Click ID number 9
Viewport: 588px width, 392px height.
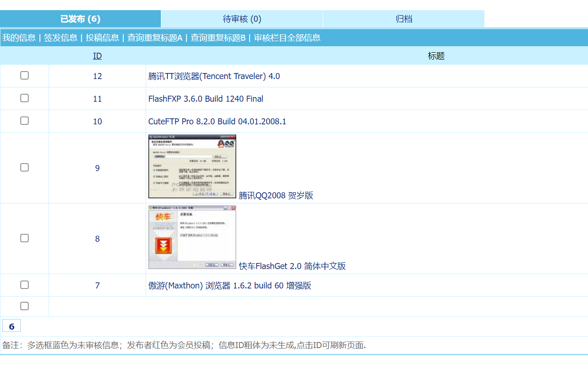point(97,168)
